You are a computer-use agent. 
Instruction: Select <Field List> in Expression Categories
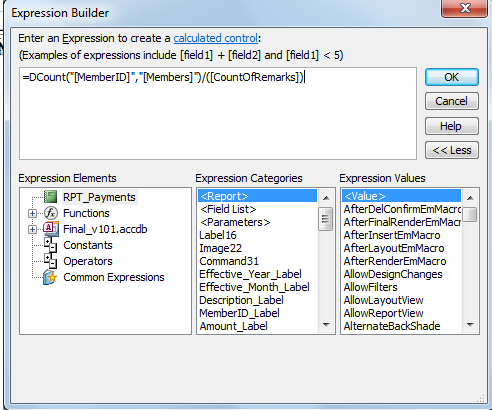[x=228, y=209]
